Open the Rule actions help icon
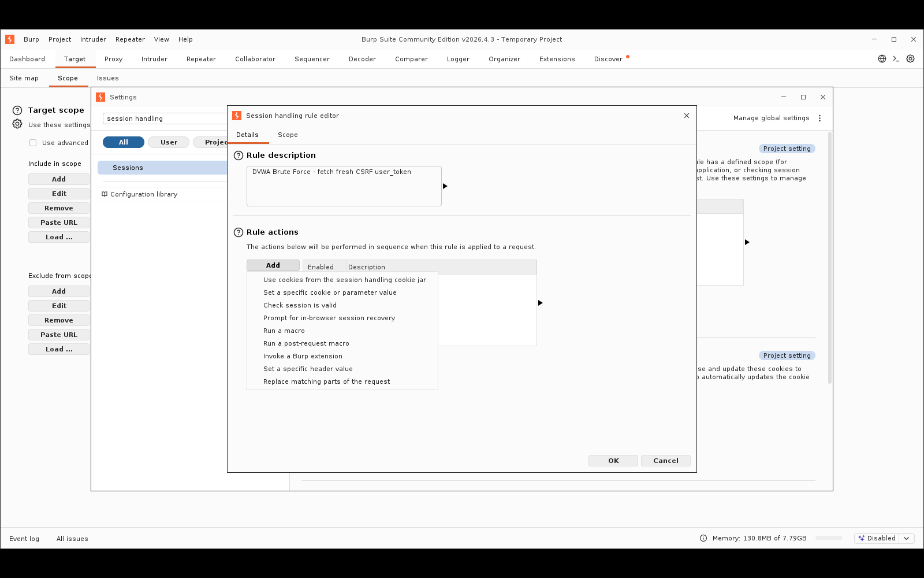Image resolution: width=924 pixels, height=578 pixels. pyautogui.click(x=239, y=232)
